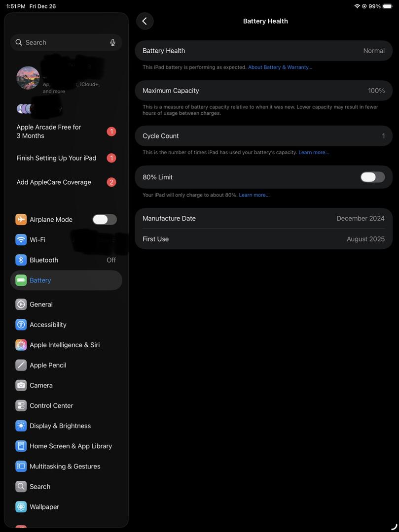The width and height of the screenshot is (399, 532).
Task: Click the General gear icon
Action: (21, 304)
